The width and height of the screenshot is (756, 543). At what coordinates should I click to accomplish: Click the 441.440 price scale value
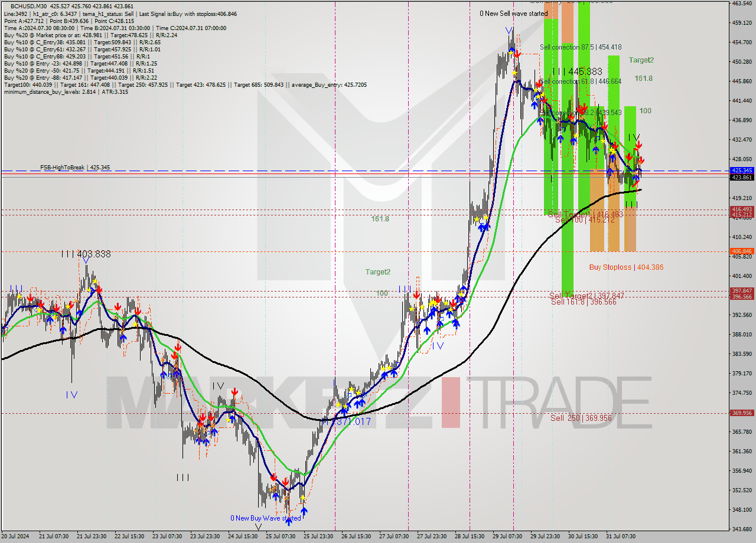coord(741,101)
